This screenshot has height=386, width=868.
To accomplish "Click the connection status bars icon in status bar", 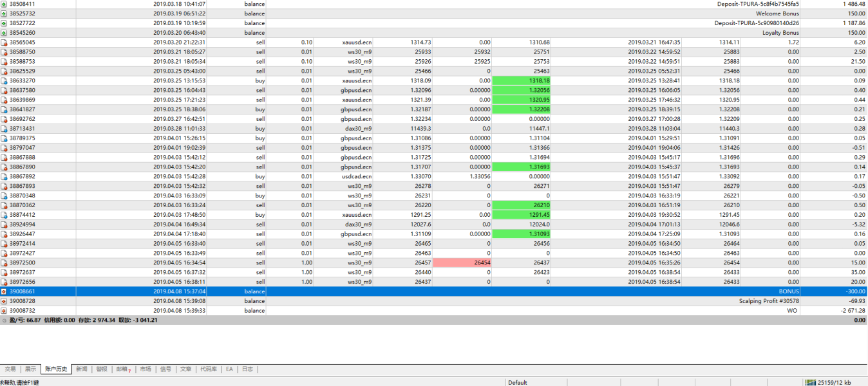I will click(x=809, y=382).
